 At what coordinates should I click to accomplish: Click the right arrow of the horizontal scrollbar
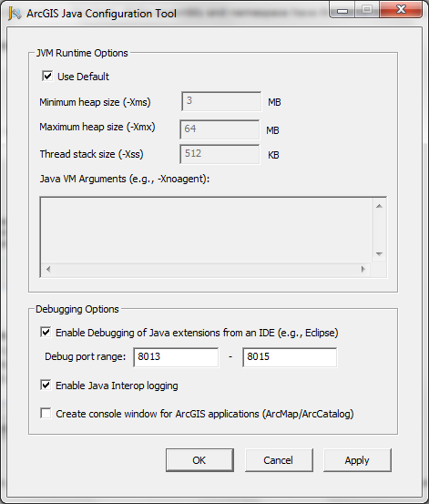coord(363,270)
